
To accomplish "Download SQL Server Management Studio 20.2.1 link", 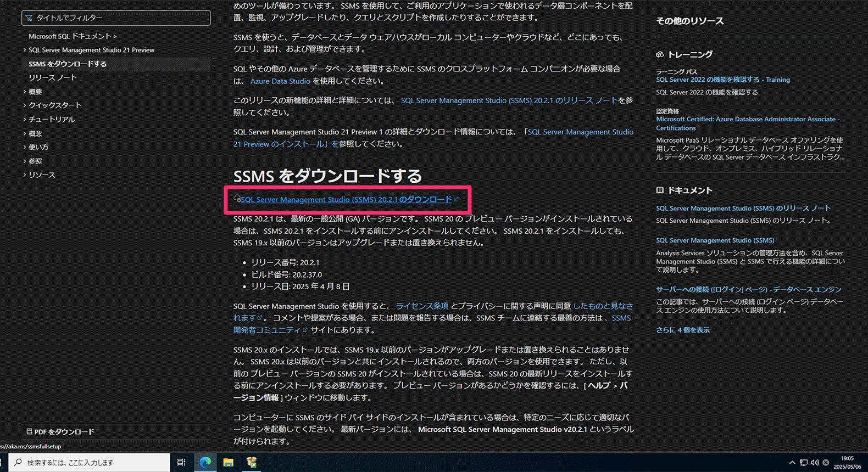I will [346, 199].
